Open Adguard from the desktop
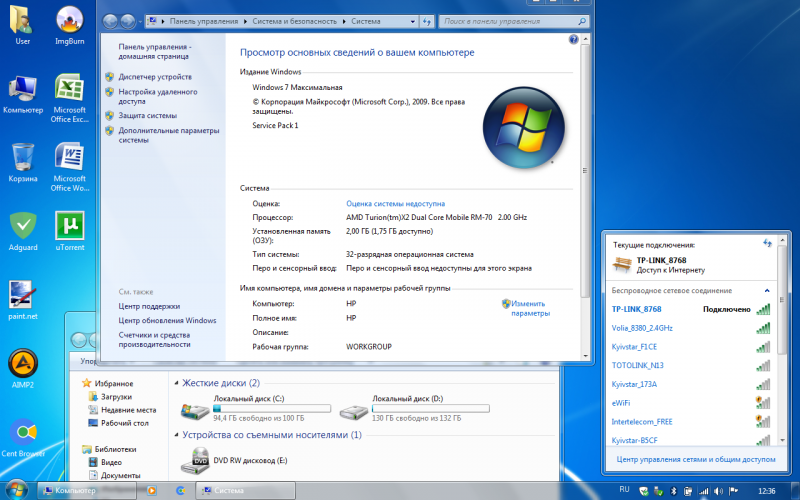This screenshot has width=800, height=500. click(x=23, y=231)
